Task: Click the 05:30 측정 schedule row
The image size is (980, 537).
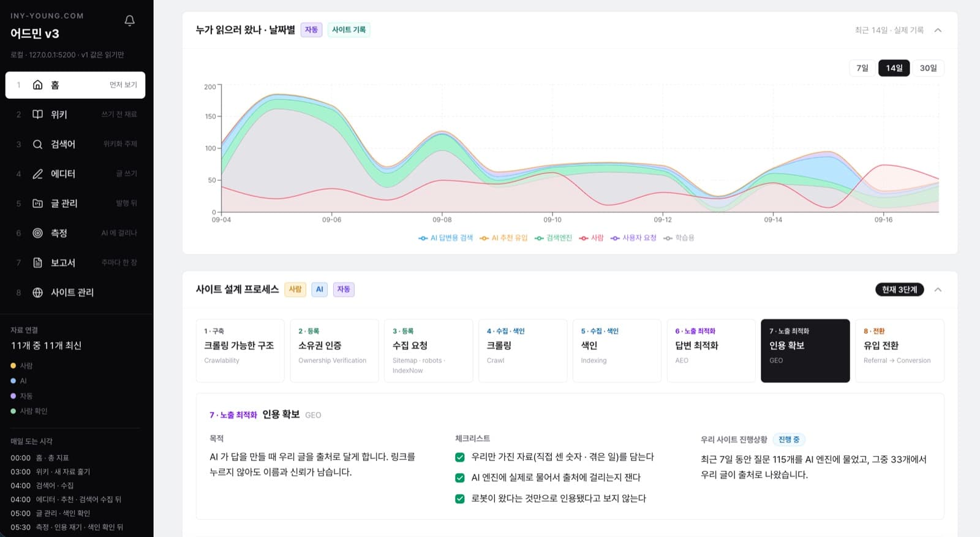Action: [67, 527]
